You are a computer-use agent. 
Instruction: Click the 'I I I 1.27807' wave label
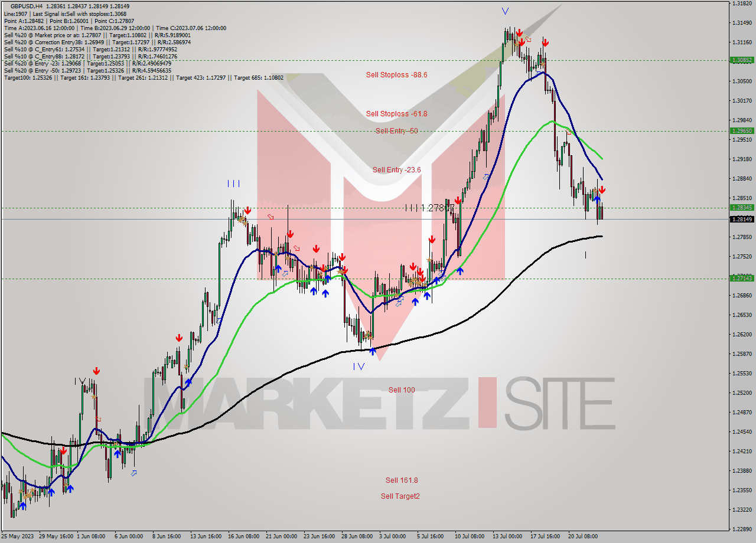tap(429, 208)
